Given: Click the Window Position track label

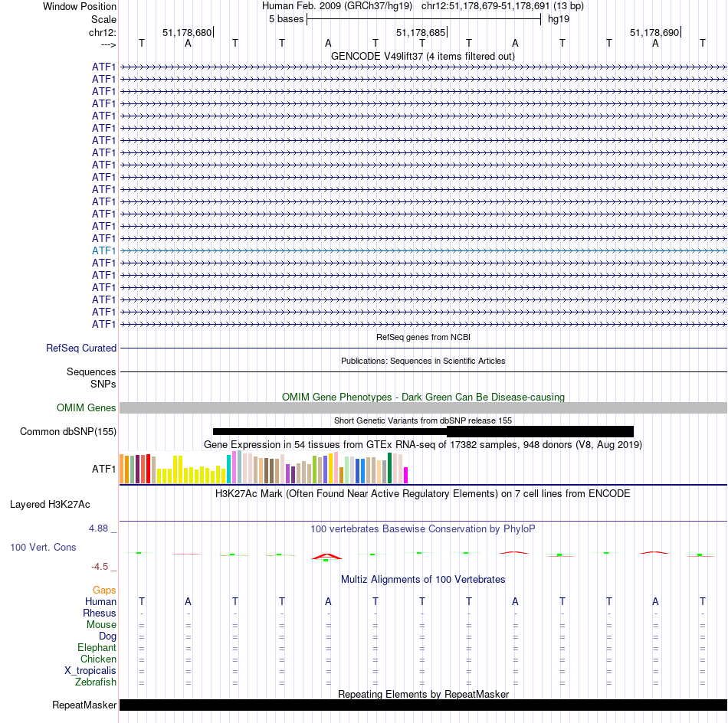Looking at the screenshot, I should [x=80, y=6].
